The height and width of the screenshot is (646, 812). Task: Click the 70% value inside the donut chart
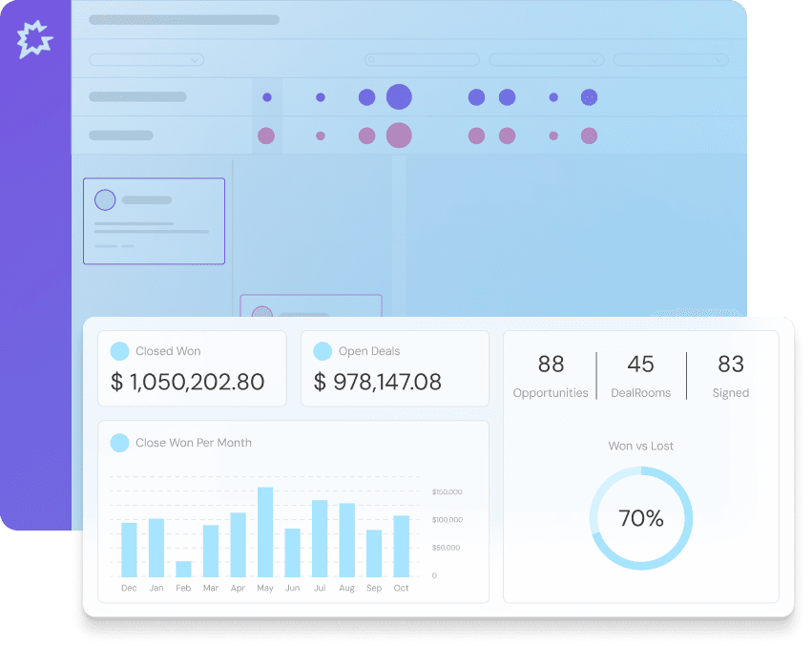641,518
